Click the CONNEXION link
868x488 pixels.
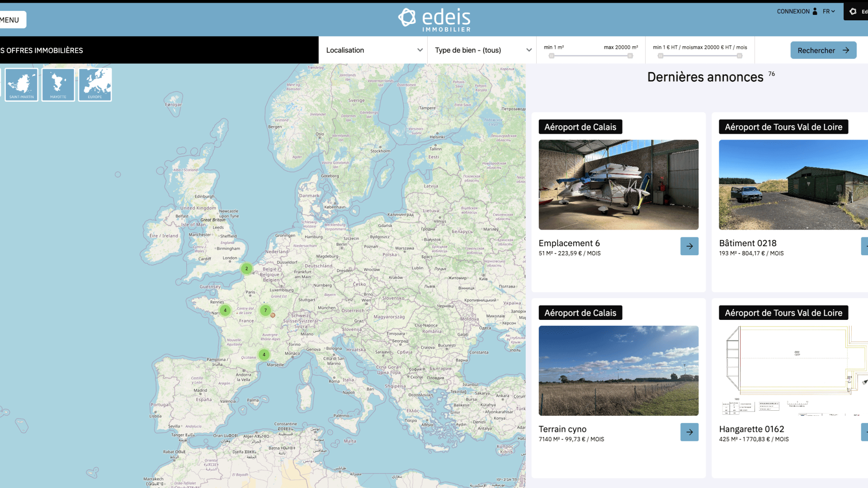(793, 11)
